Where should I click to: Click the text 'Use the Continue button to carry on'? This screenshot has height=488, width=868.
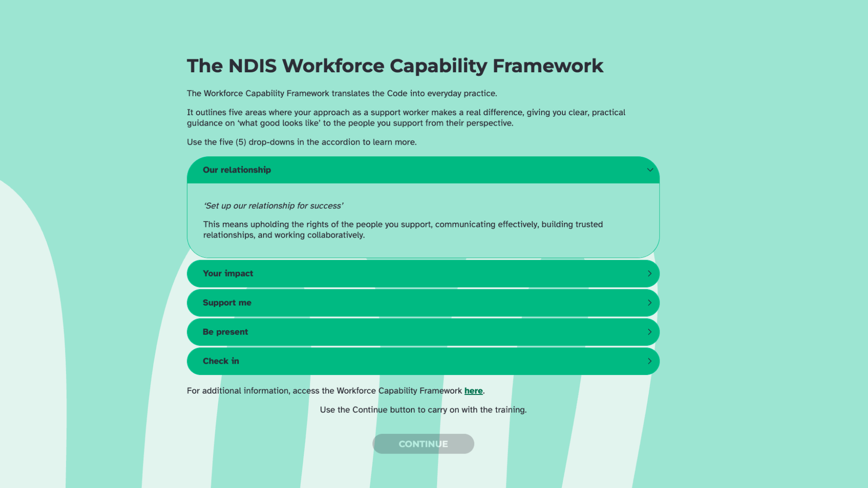[x=423, y=410]
